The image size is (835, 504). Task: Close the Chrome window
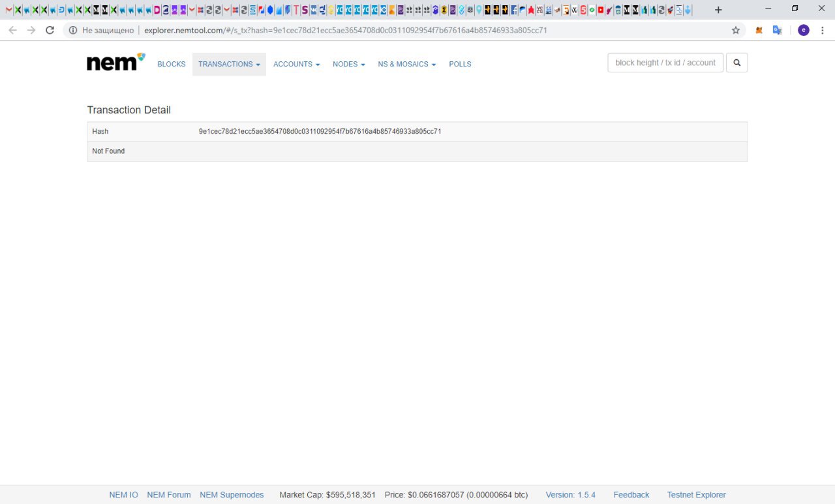coord(821,8)
